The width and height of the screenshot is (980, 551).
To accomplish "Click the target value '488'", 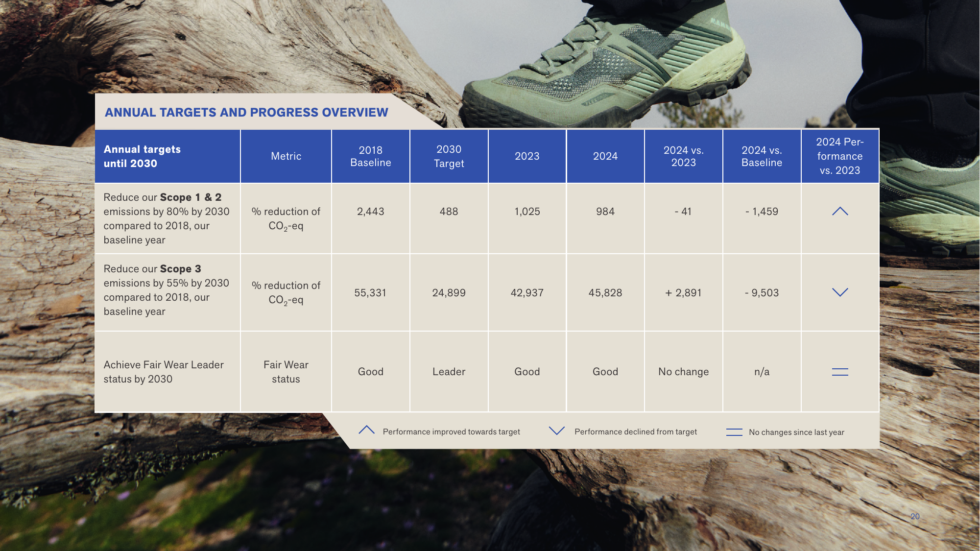I will [x=449, y=212].
